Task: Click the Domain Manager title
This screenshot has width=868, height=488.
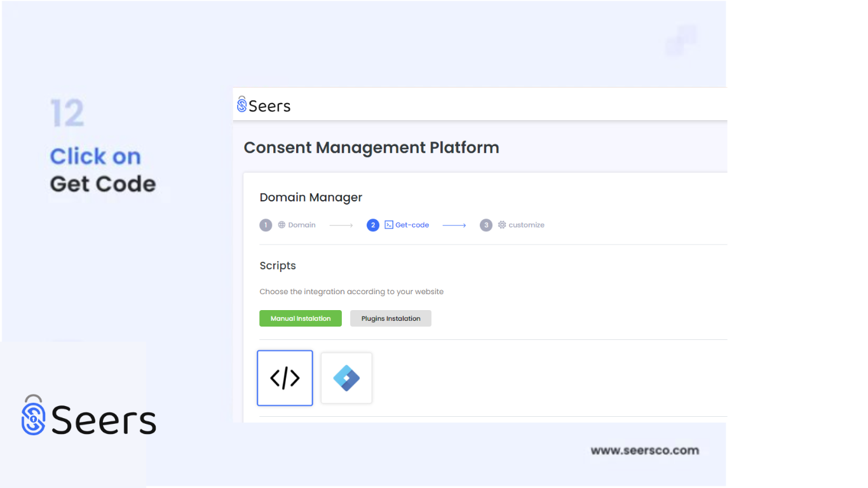Action: [311, 198]
